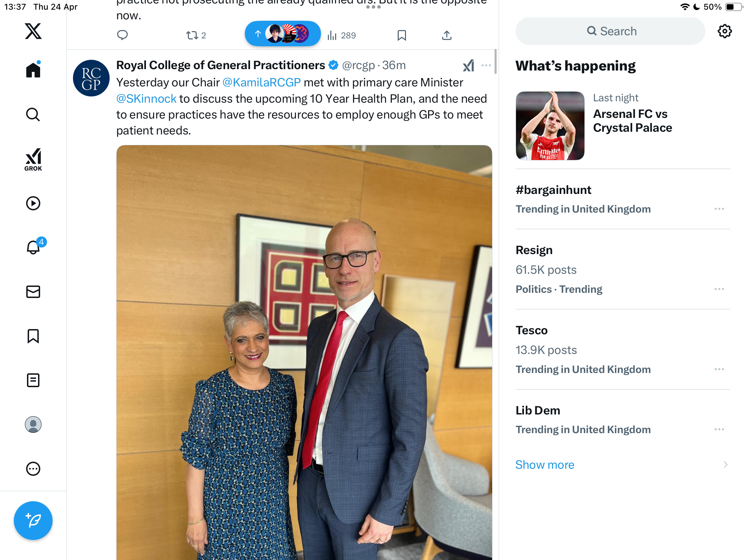The image size is (747, 560).
Task: Open the @KamilaRCGP mention link
Action: (x=261, y=83)
